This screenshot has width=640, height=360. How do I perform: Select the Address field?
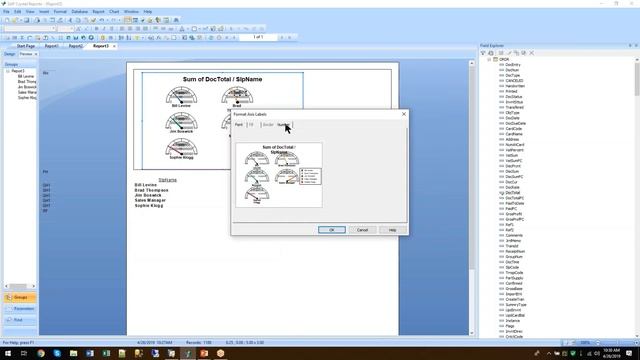512,139
